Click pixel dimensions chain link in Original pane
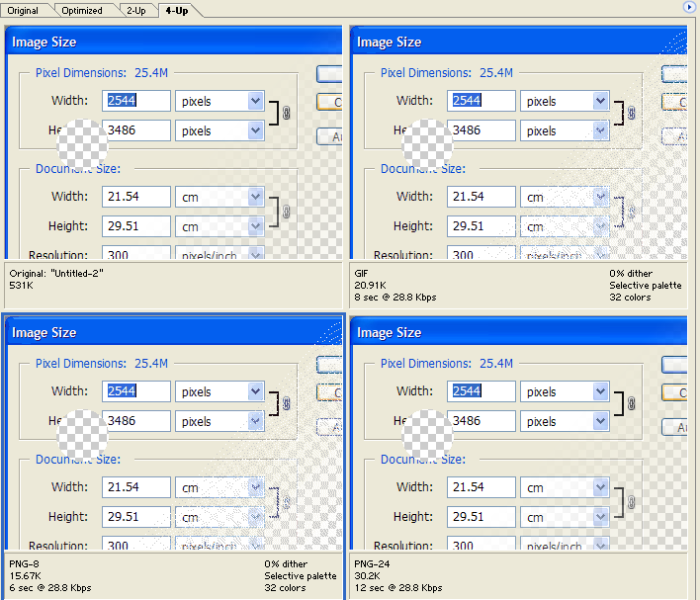Viewport: 700px width, 600px height. [286, 113]
